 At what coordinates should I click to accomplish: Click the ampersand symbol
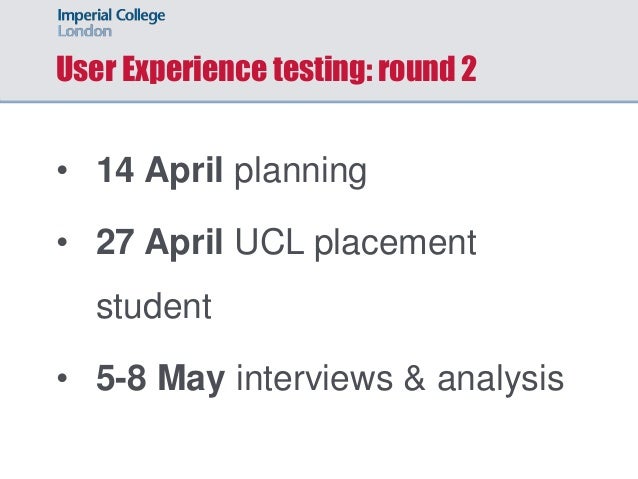(x=415, y=378)
